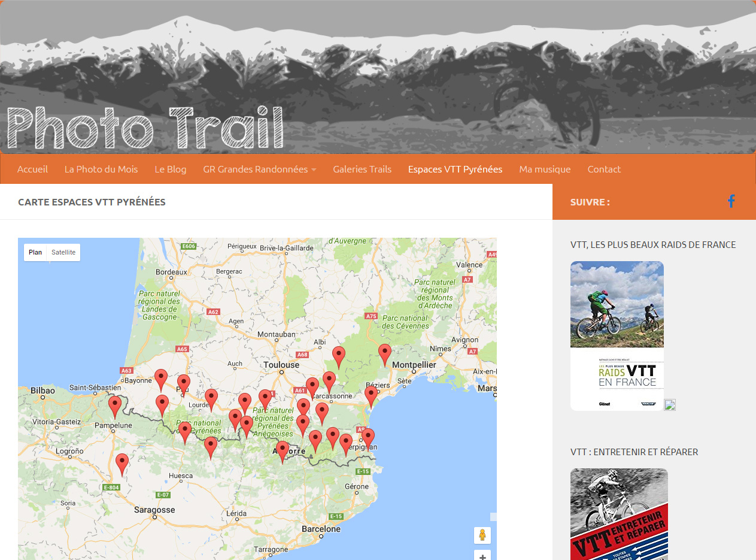756x560 pixels.
Task: Click "VTT, LES PLUS BEAUX RAIDS DE FRANCE" heading
Action: tap(653, 244)
